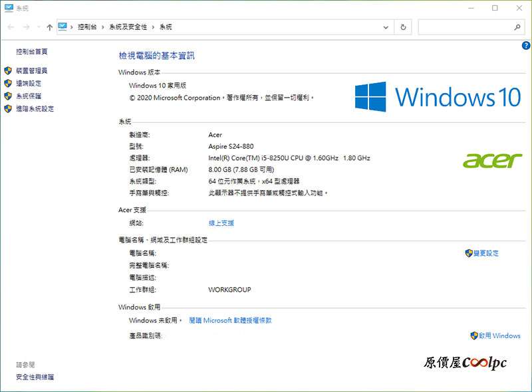Click the WORKGROUP workgroup value

point(229,290)
